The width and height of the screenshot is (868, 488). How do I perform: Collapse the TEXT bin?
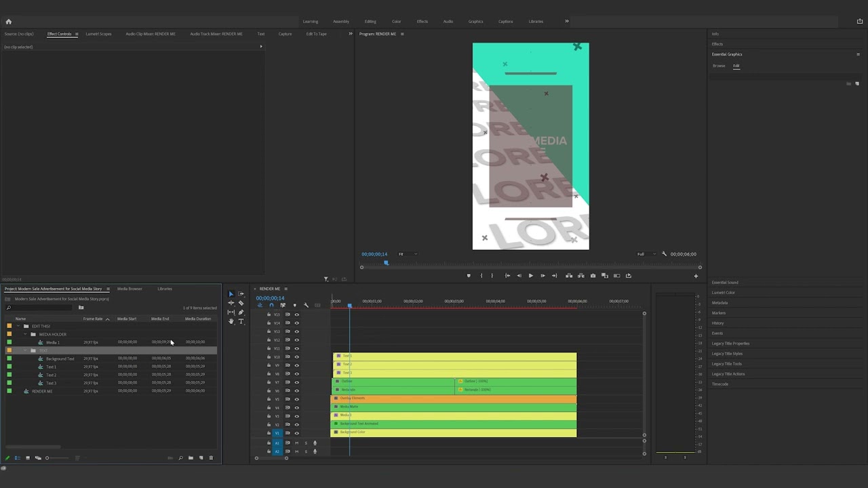coord(25,350)
